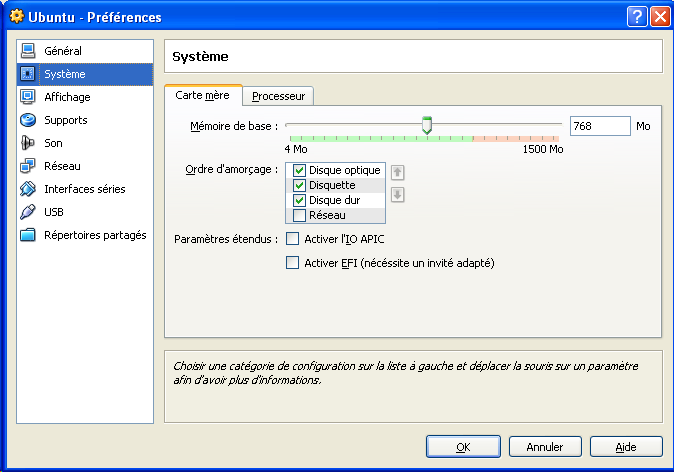Open the Réseau network icon
The height and width of the screenshot is (472, 674).
click(x=28, y=166)
